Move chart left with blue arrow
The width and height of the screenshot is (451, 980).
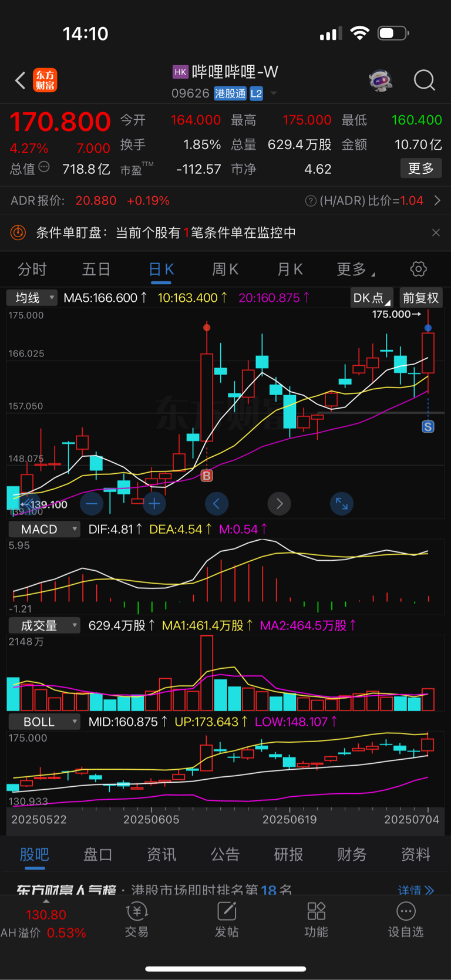pos(216,504)
